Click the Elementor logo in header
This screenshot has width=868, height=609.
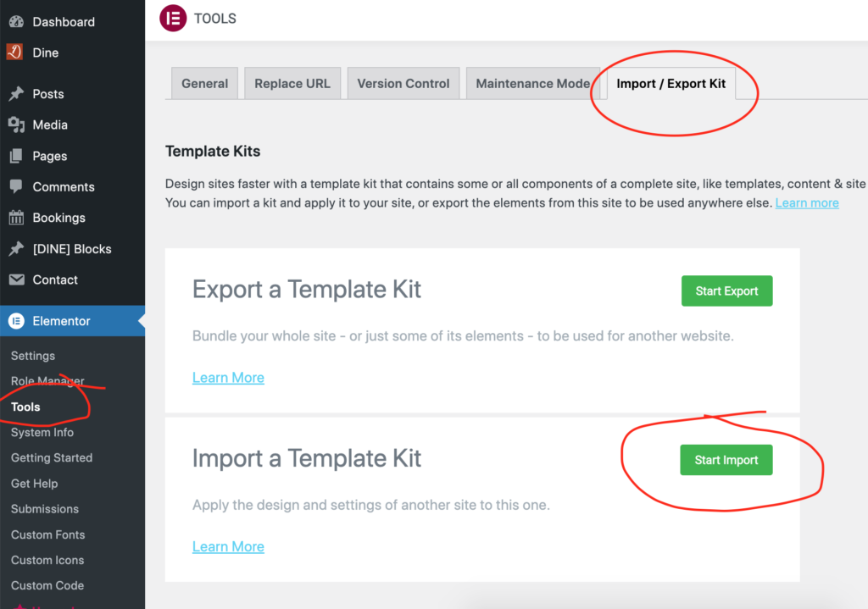tap(173, 19)
